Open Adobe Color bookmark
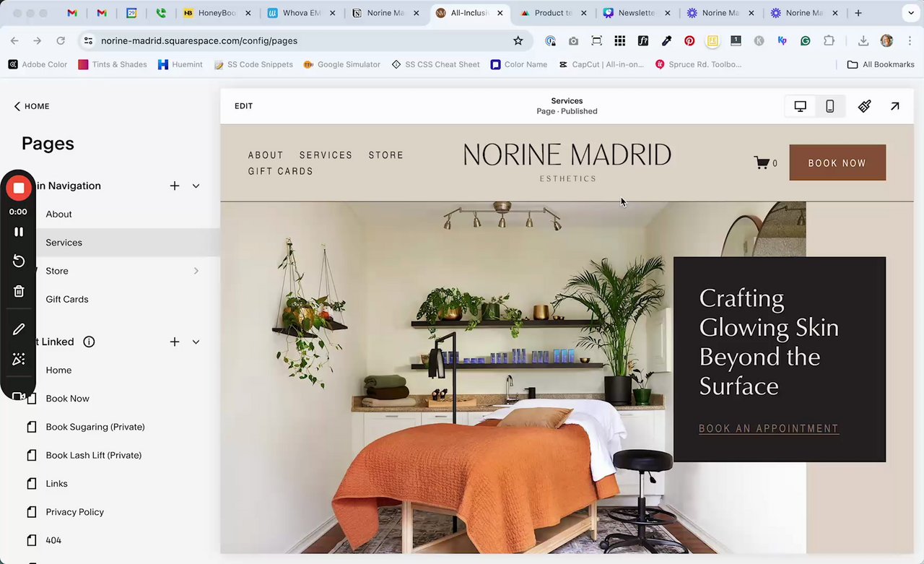This screenshot has height=564, width=924. [x=38, y=64]
